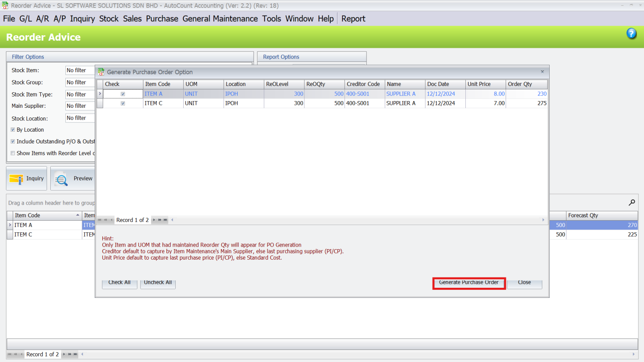Open the Stock Group filter dropdown

[80, 82]
